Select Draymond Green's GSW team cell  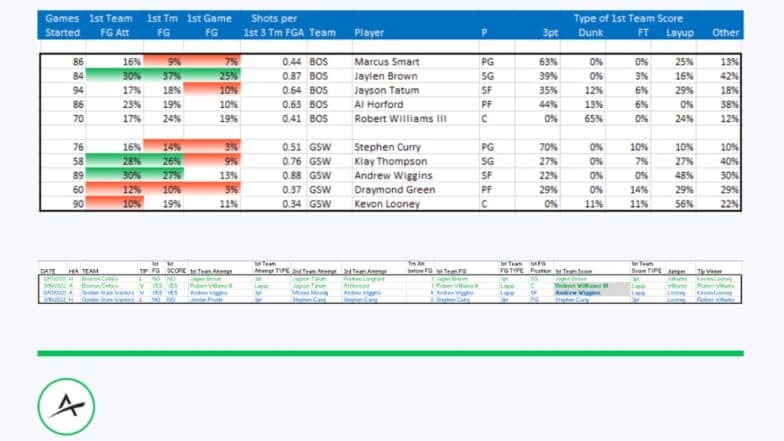click(x=320, y=190)
